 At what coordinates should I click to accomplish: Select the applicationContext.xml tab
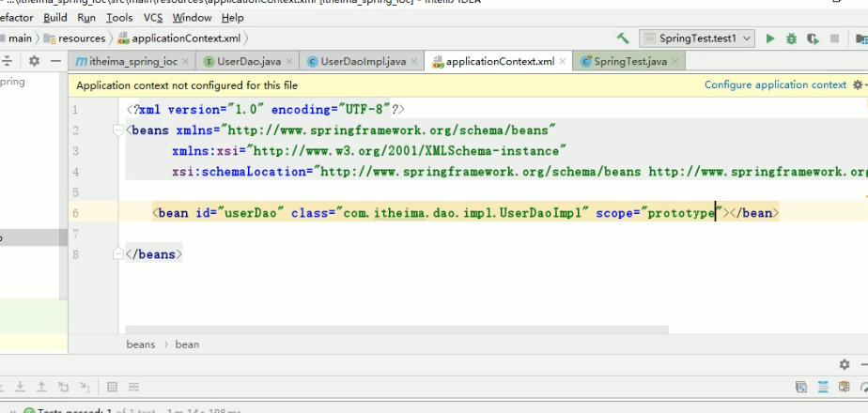(500, 61)
